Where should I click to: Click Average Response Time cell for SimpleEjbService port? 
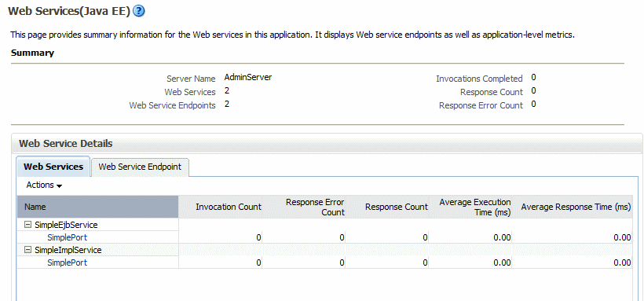click(622, 237)
